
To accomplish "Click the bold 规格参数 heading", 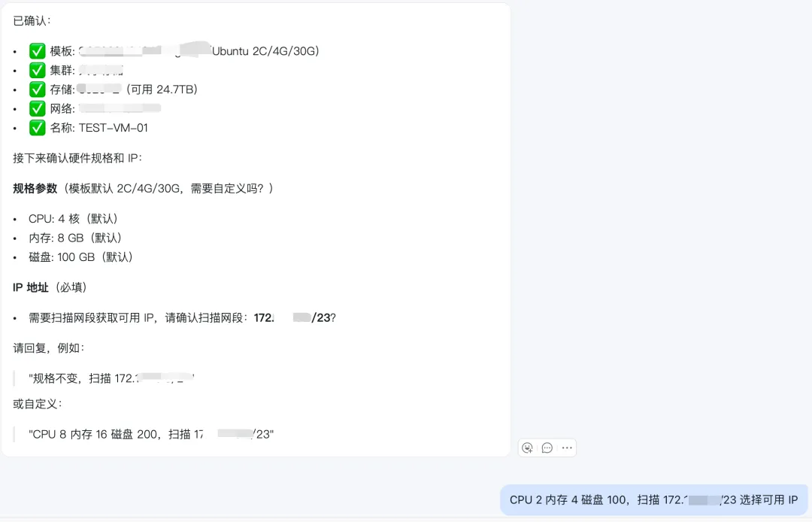I will pos(35,189).
